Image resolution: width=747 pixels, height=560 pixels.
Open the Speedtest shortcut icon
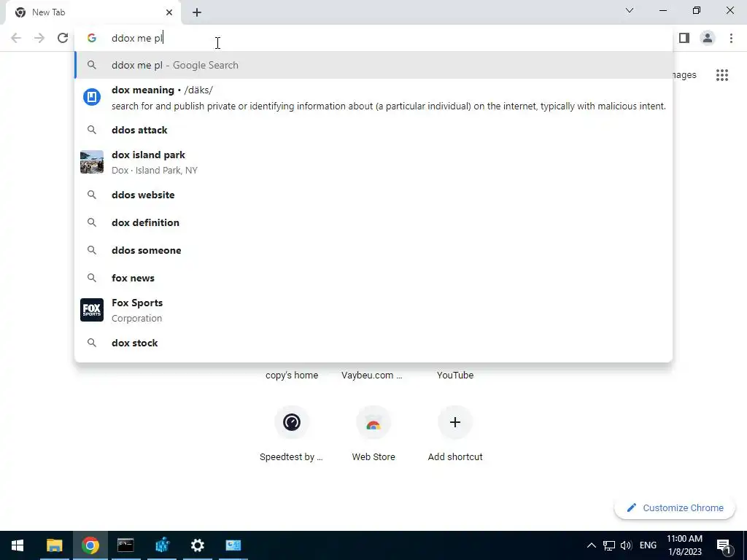click(292, 422)
